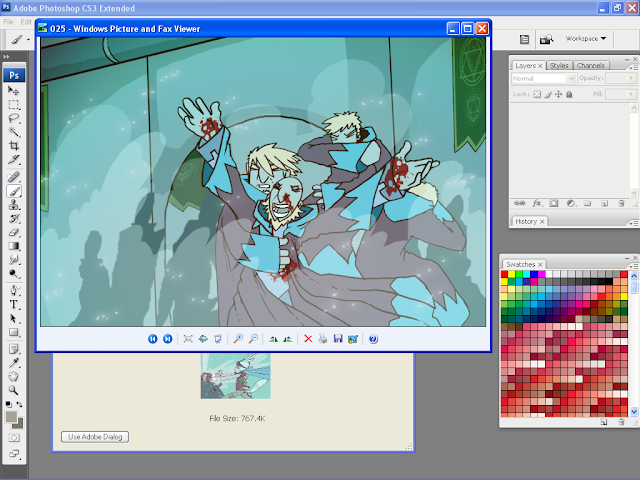Select the Zoom tool in toolbox
Viewport: 640px width, 480px height.
pyautogui.click(x=13, y=390)
